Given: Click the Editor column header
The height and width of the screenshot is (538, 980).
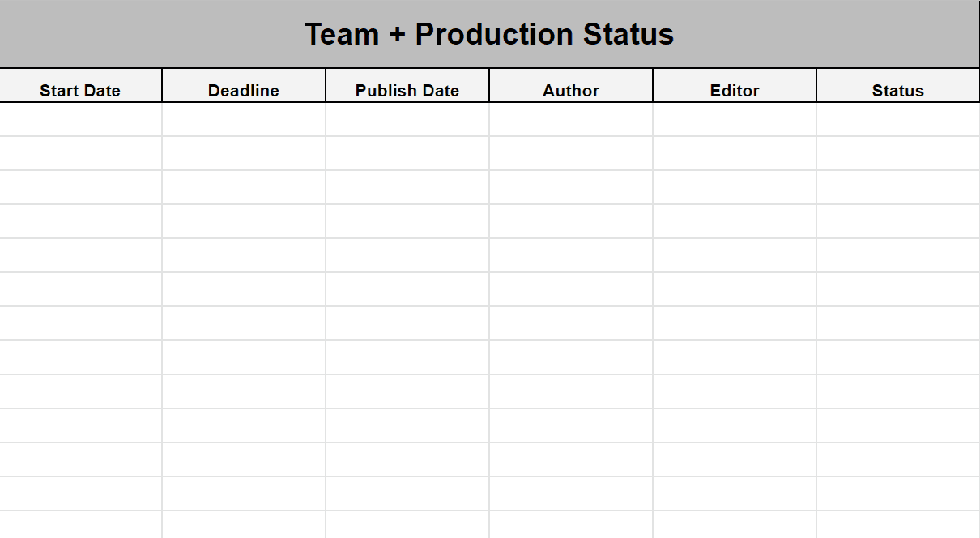Looking at the screenshot, I should 735,90.
